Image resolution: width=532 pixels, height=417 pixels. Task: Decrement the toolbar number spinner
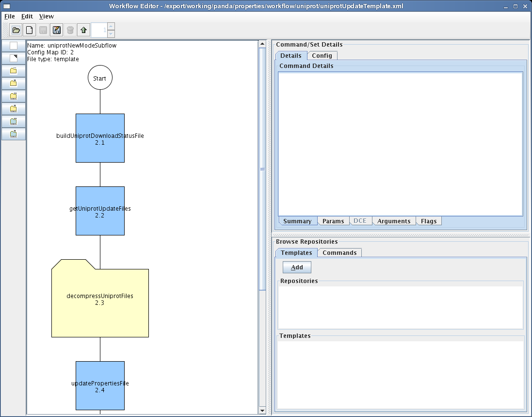111,34
